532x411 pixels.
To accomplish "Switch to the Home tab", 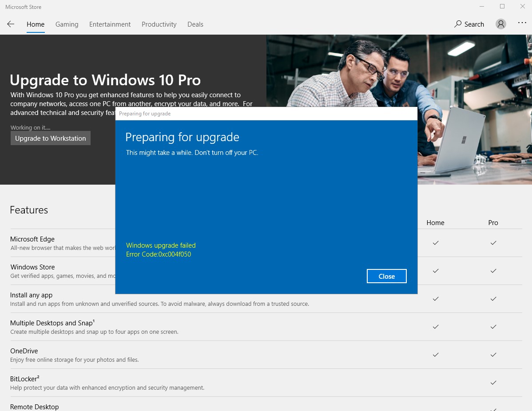I will tap(36, 24).
